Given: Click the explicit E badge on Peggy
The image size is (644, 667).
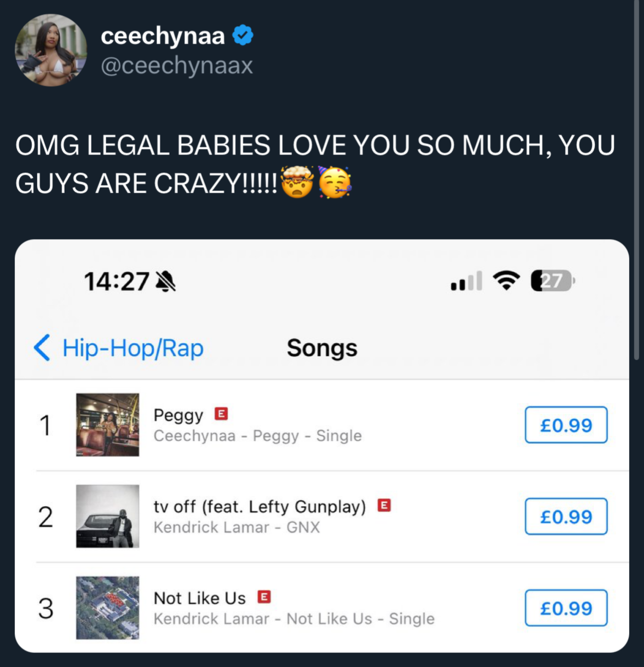Looking at the screenshot, I should coord(221,414).
